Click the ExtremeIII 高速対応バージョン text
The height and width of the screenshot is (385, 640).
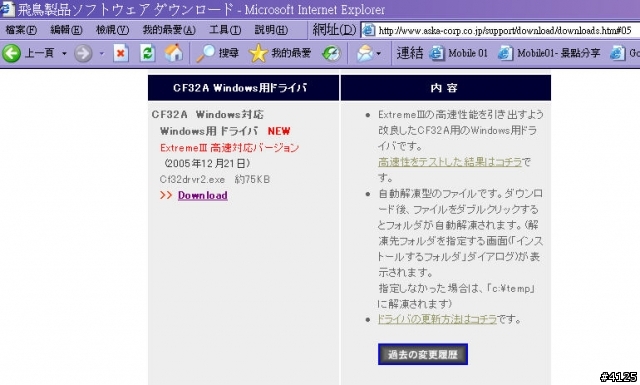229,147
